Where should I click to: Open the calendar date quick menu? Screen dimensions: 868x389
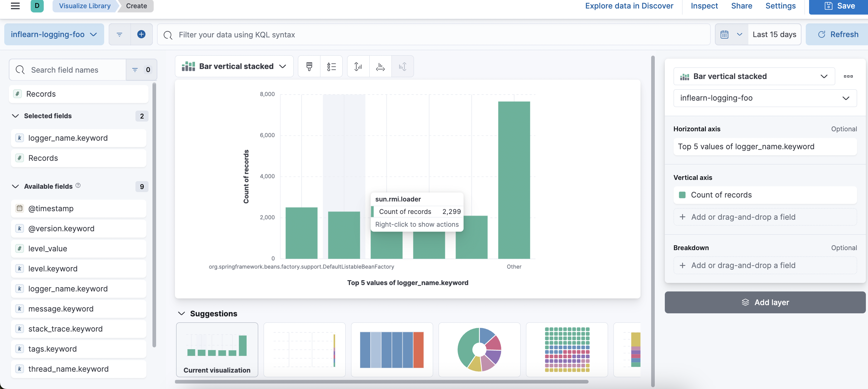pos(731,34)
